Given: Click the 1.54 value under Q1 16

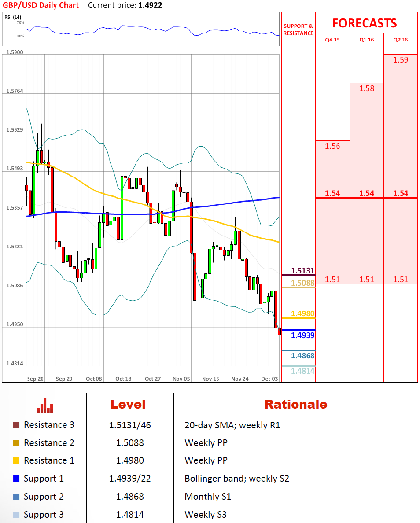Looking at the screenshot, I should pos(367,193).
